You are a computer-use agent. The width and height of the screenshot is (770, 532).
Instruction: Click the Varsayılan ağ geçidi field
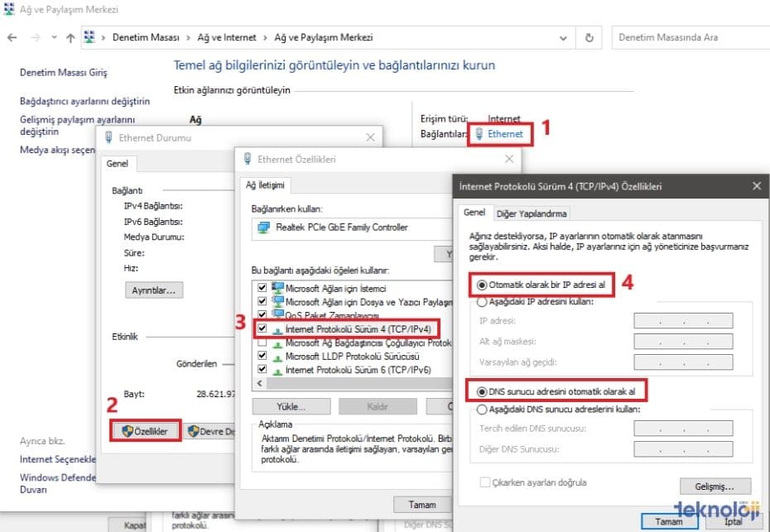pyautogui.click(x=683, y=362)
